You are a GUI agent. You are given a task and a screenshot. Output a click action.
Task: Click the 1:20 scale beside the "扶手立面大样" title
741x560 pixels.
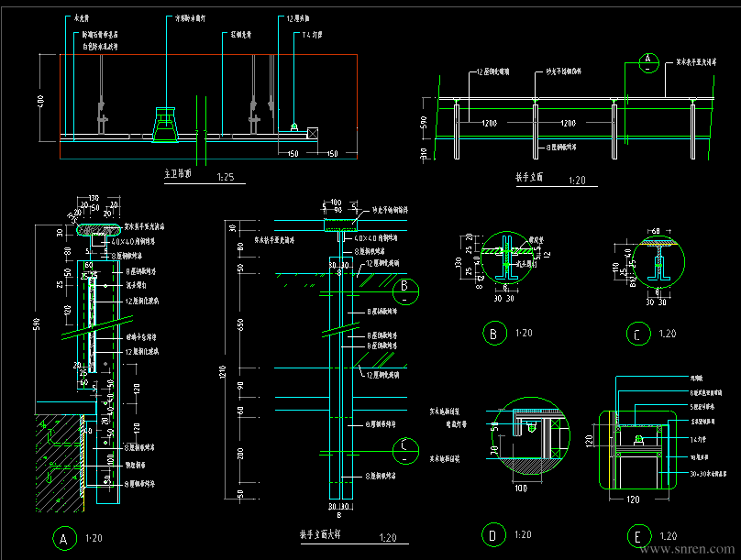(x=388, y=538)
